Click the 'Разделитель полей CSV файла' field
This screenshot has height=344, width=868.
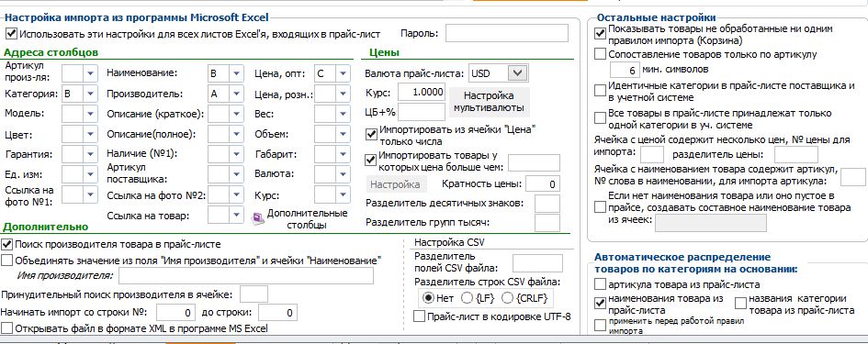537,263
